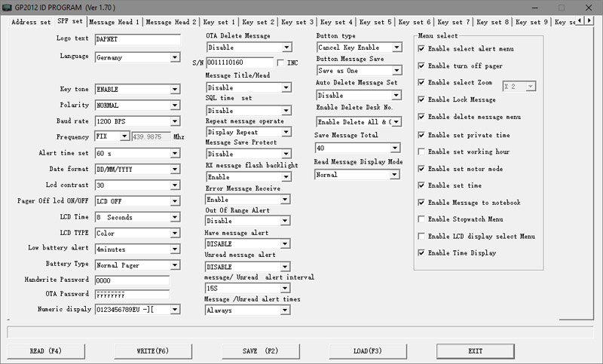Expand the Baud rate combo box
The height and width of the screenshot is (364, 603).
[175, 121]
